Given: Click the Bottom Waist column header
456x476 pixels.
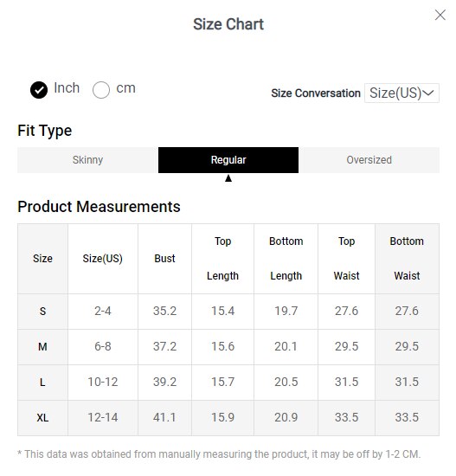Looking at the screenshot, I should pos(407,259).
